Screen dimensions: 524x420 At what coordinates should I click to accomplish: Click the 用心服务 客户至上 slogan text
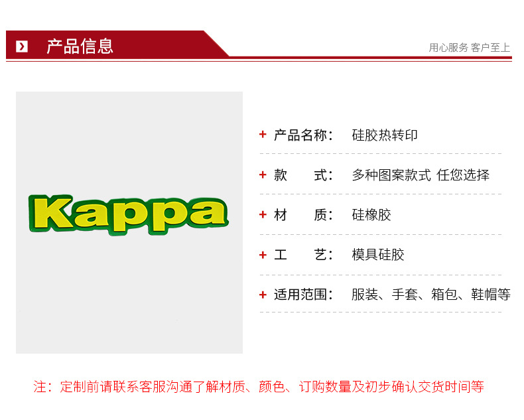[469, 48]
